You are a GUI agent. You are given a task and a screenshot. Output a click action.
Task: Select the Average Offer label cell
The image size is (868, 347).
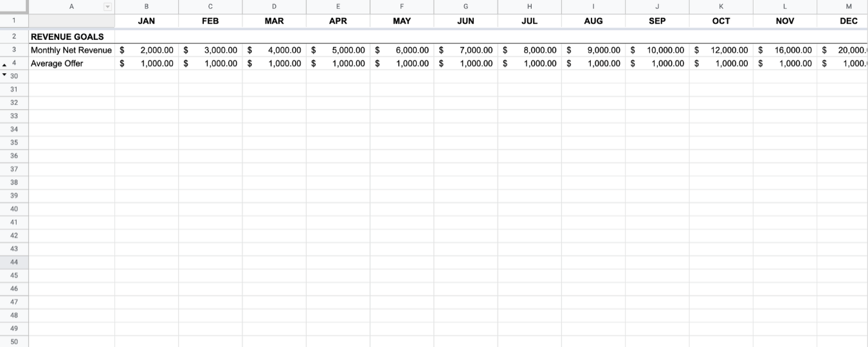(71, 64)
